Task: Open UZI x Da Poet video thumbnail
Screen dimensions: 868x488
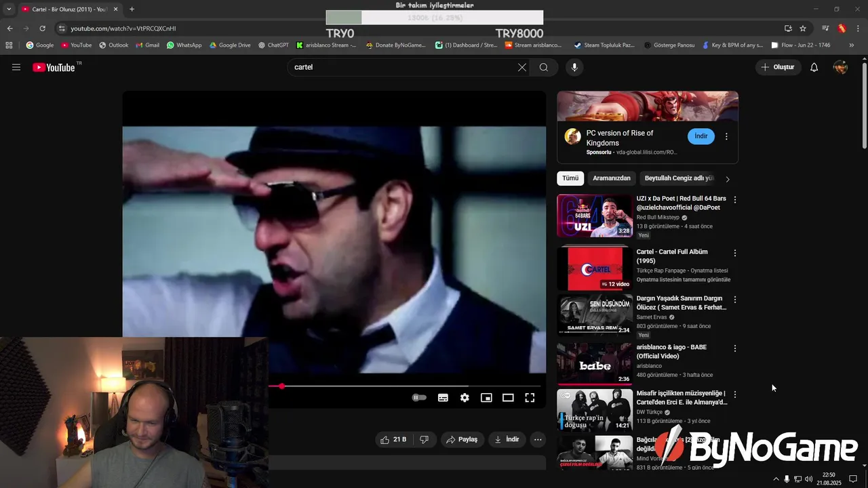Action: (x=595, y=216)
